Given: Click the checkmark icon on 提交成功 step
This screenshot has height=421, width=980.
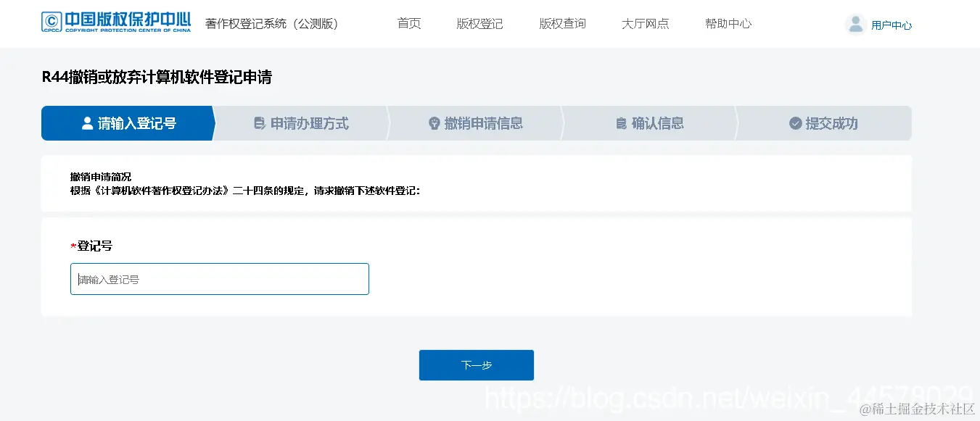Looking at the screenshot, I should coord(795,123).
